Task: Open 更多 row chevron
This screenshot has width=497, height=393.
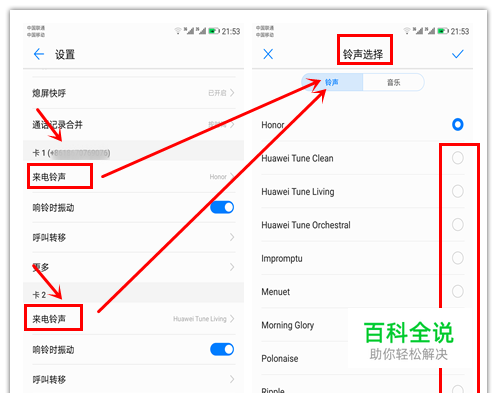Action: click(x=232, y=267)
